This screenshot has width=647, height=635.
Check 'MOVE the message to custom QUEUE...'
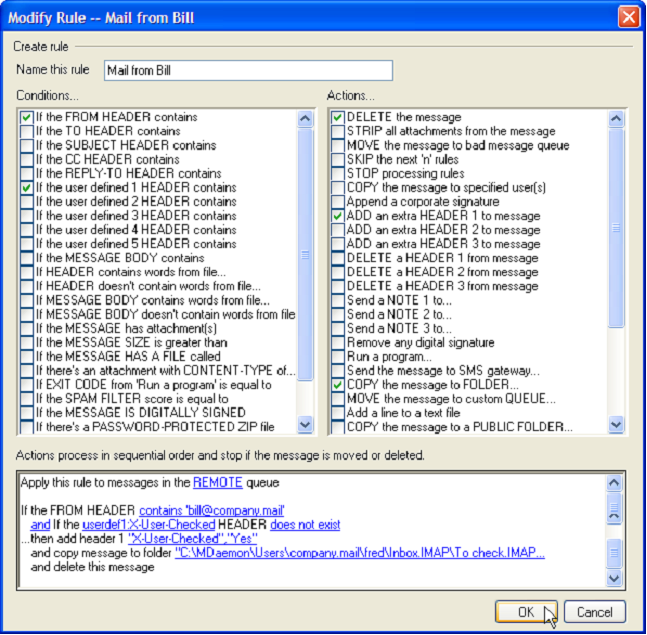pos(338,399)
